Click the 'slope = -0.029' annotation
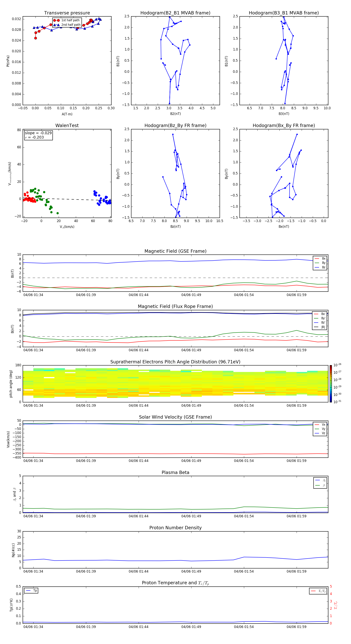The height and width of the screenshot is (644, 351). pos(38,133)
